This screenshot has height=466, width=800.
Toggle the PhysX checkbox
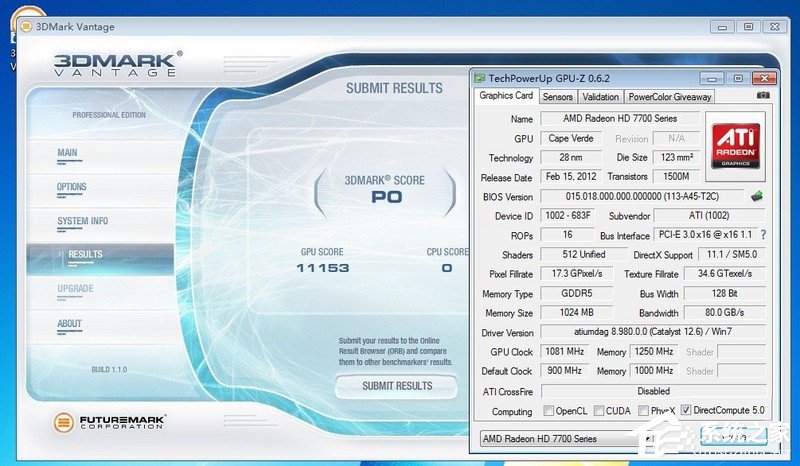point(643,410)
